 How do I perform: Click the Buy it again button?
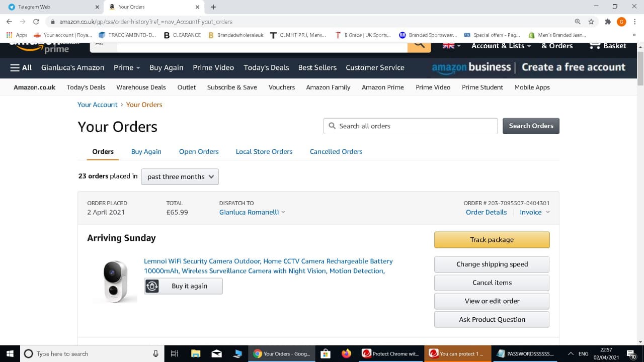point(183,286)
